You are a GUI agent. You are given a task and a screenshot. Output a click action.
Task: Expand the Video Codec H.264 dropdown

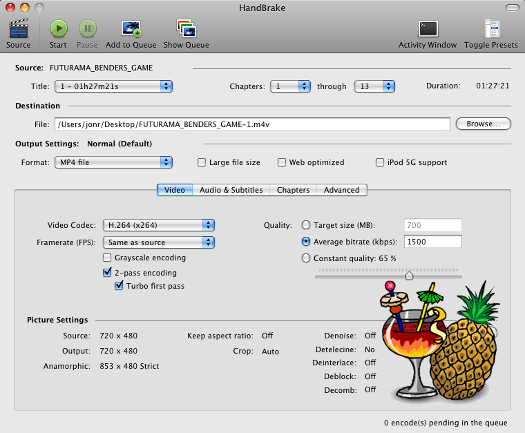pyautogui.click(x=159, y=225)
